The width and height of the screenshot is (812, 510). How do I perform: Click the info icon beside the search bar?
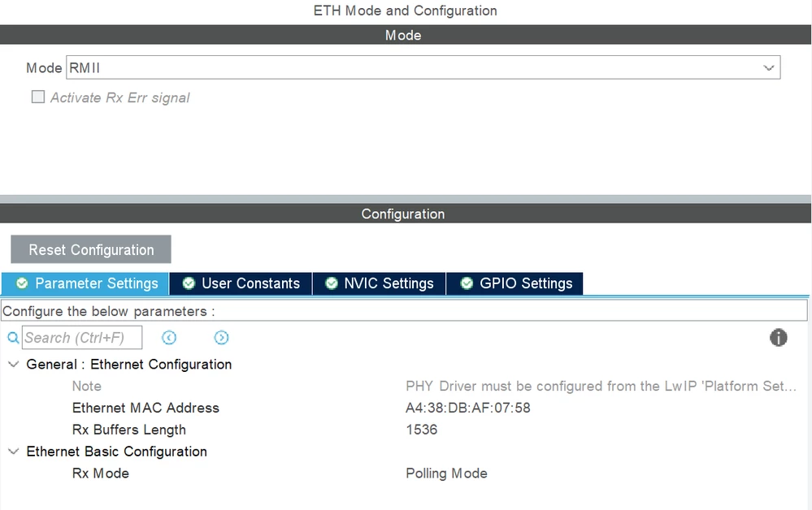pyautogui.click(x=778, y=338)
